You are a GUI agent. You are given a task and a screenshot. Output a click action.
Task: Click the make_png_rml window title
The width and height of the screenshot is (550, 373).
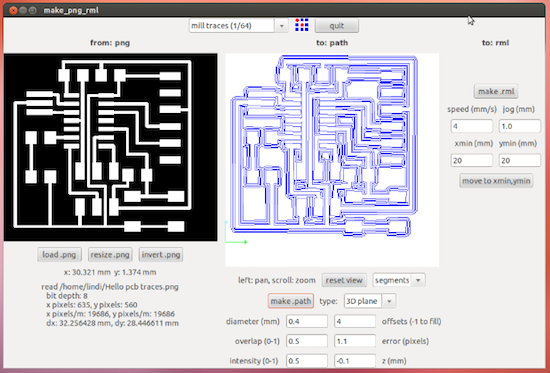[71, 10]
